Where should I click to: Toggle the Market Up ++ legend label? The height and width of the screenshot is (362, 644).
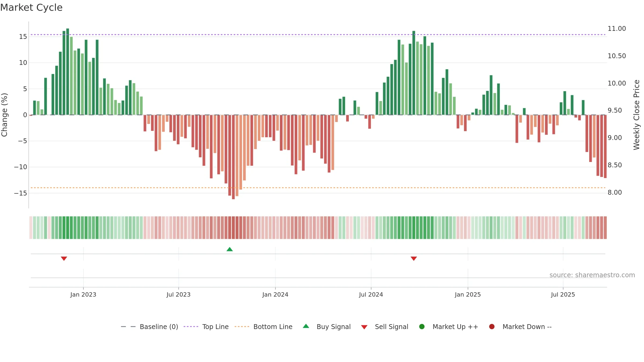(455, 327)
